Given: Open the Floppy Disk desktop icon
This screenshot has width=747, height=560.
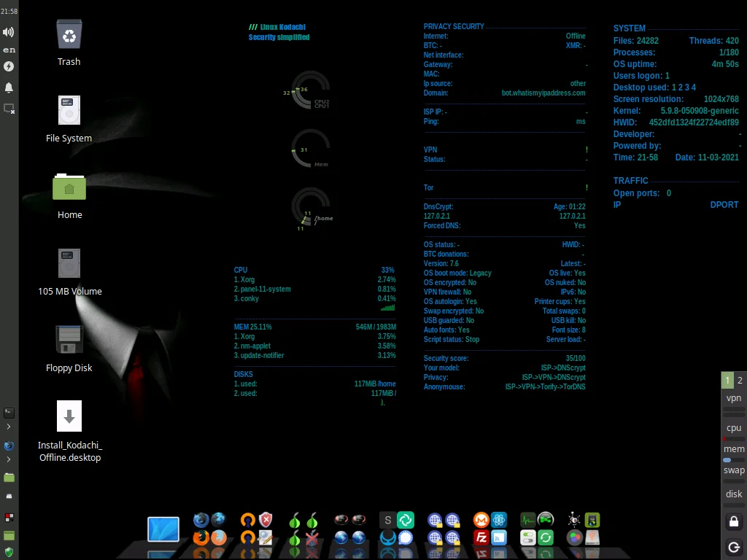Looking at the screenshot, I should [x=69, y=340].
